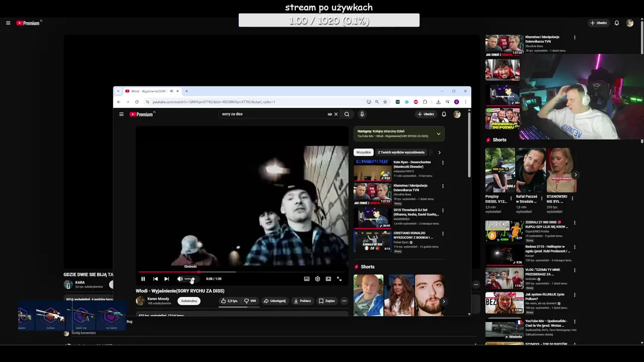
Task: Open account avatar in front YouTube window
Action: coord(457,114)
